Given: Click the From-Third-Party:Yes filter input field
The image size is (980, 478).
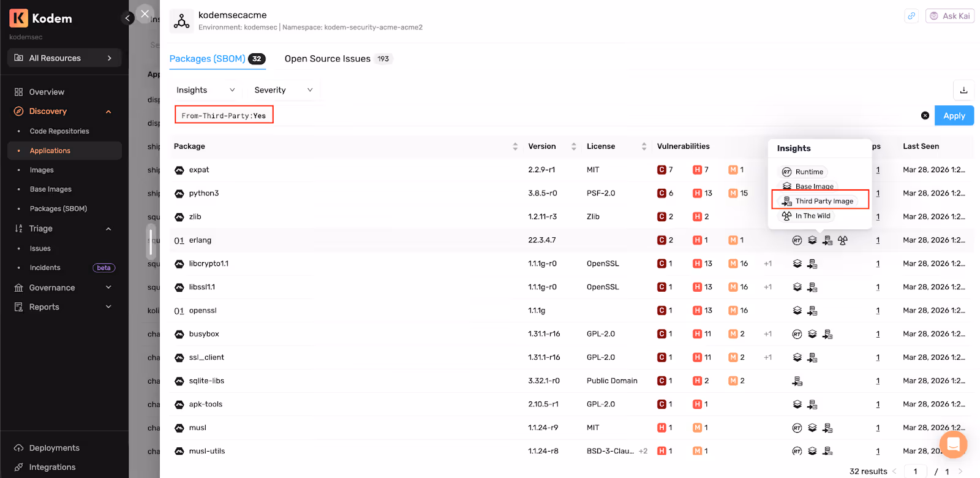Looking at the screenshot, I should [x=545, y=115].
